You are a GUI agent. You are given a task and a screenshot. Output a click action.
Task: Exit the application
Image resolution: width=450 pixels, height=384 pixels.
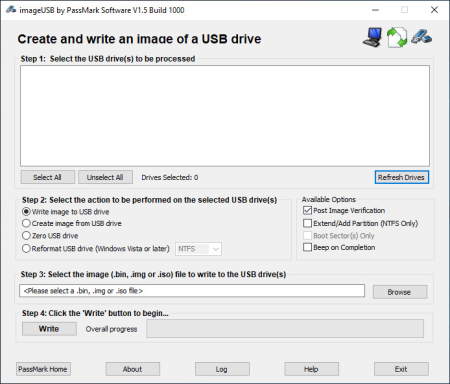click(401, 369)
